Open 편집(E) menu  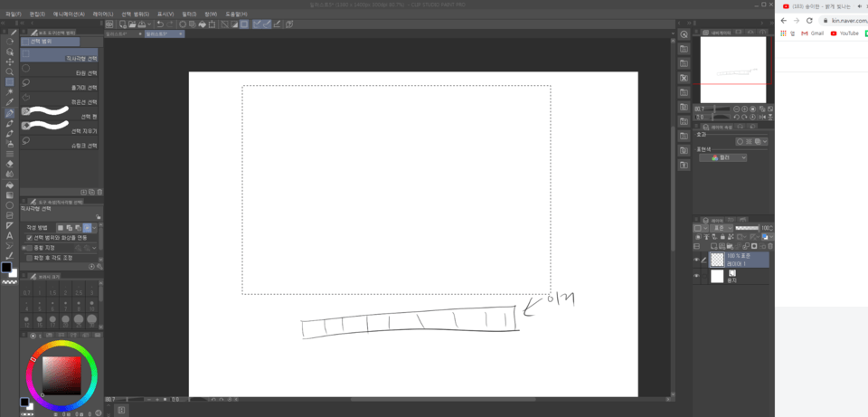tap(37, 14)
